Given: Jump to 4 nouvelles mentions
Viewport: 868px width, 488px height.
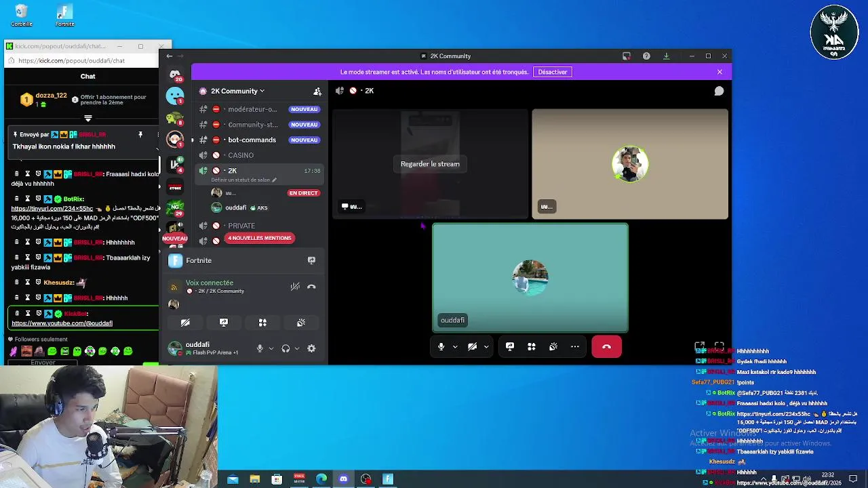Looking at the screenshot, I should point(259,238).
